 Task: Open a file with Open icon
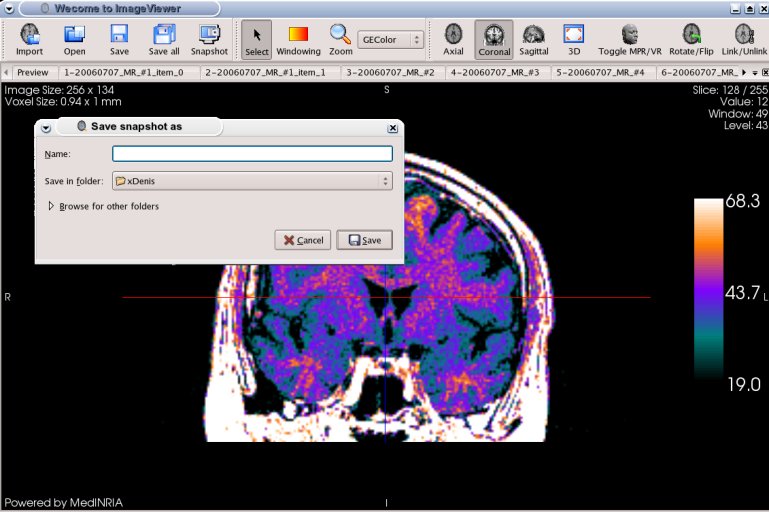coord(75,39)
